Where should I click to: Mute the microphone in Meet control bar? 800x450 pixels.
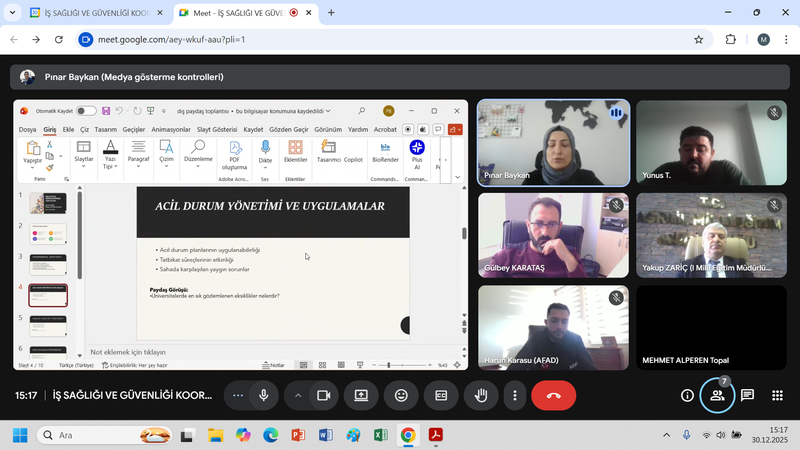[x=263, y=395]
